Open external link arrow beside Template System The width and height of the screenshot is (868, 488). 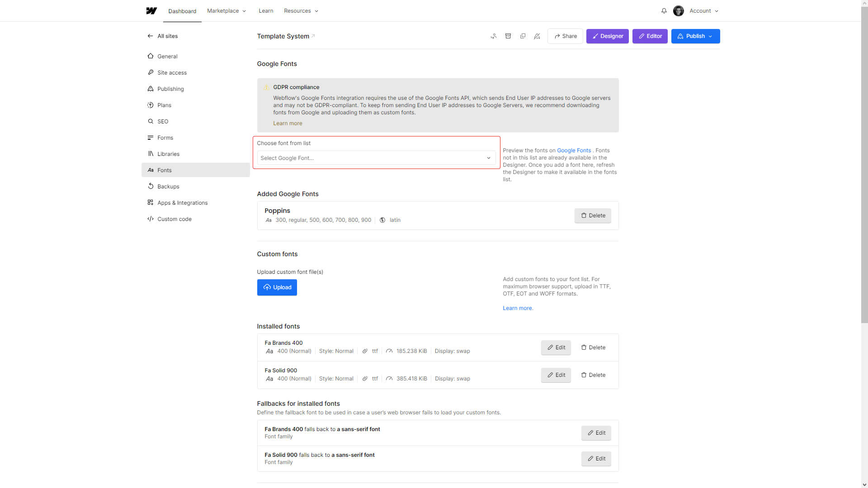coord(313,36)
